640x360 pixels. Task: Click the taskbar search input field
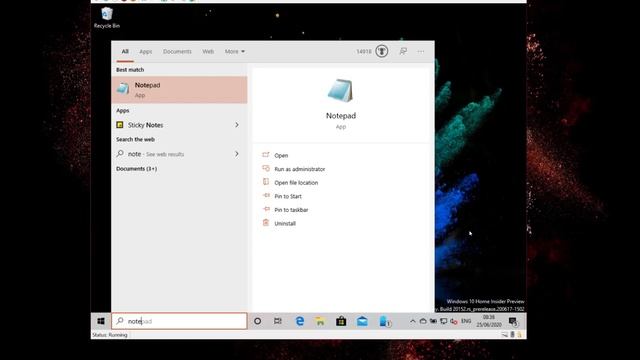pos(179,321)
